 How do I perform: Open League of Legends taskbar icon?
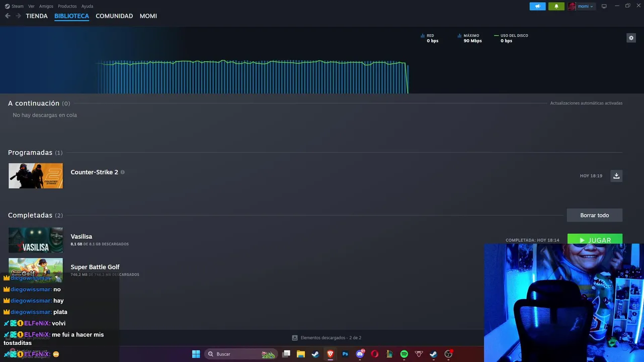(389, 354)
